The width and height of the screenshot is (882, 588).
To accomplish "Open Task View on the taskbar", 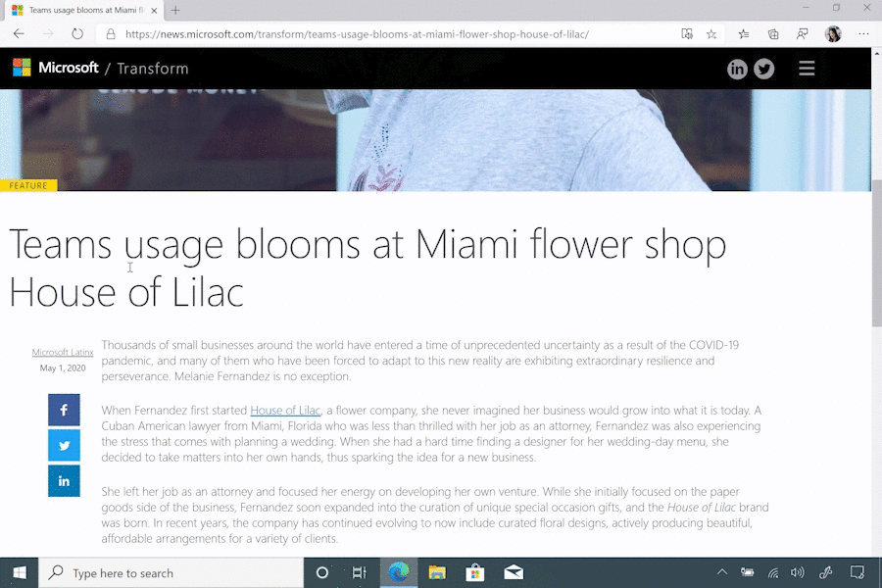I will click(359, 572).
